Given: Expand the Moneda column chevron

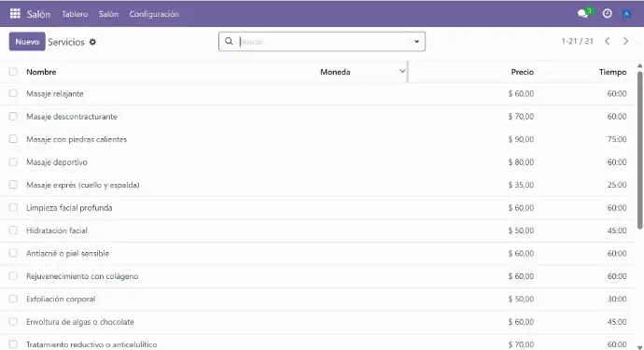Looking at the screenshot, I should (x=402, y=71).
